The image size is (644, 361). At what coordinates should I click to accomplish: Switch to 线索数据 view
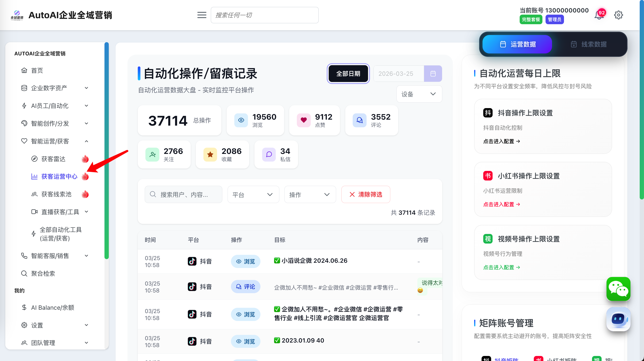coord(589,44)
